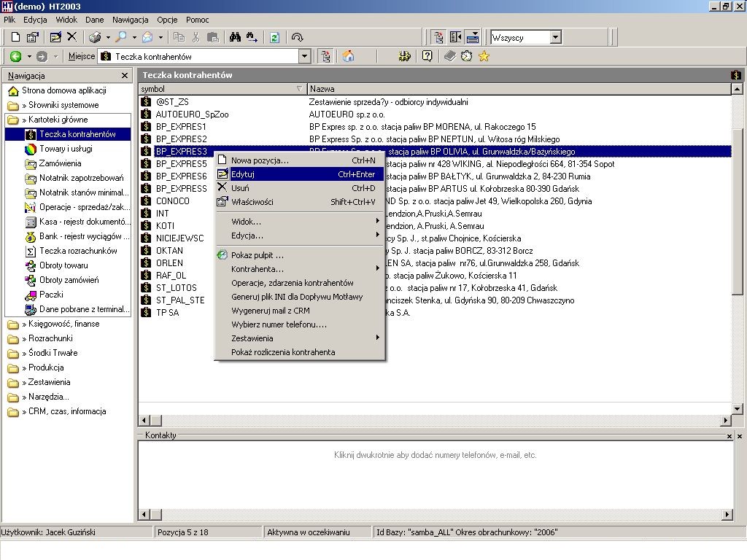Screen dimensions: 747x560
Task: Click the magnifier preview toolbar icon
Action: pos(122,37)
